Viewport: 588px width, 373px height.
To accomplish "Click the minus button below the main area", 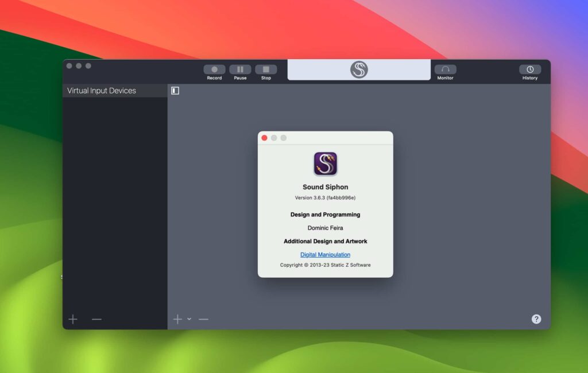I will [x=203, y=318].
